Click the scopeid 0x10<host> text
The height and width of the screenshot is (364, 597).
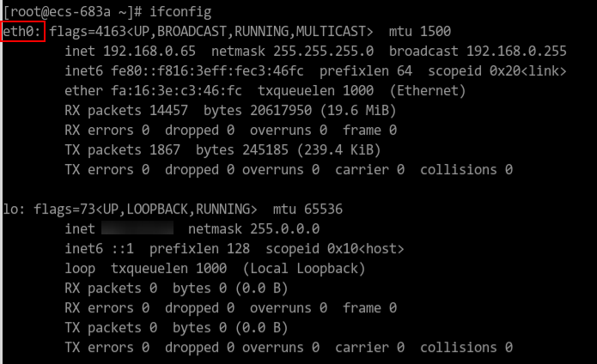click(366, 249)
